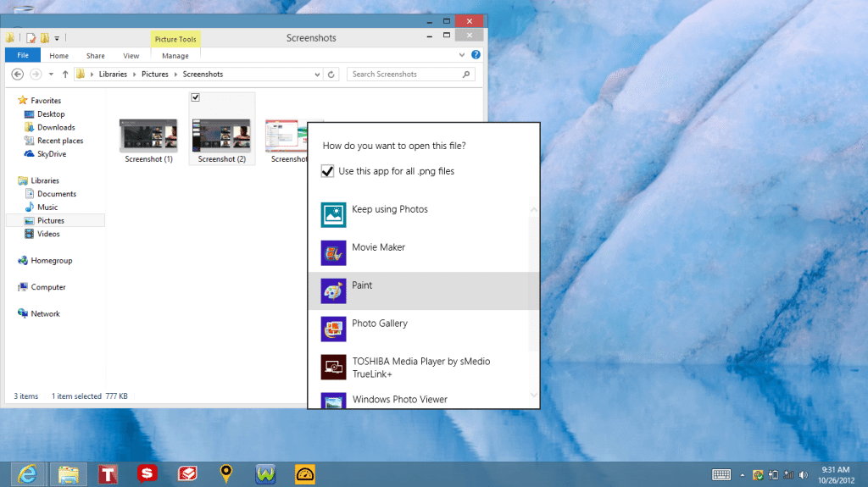
Task: Select TOSHIBA Media Player icon
Action: [333, 367]
